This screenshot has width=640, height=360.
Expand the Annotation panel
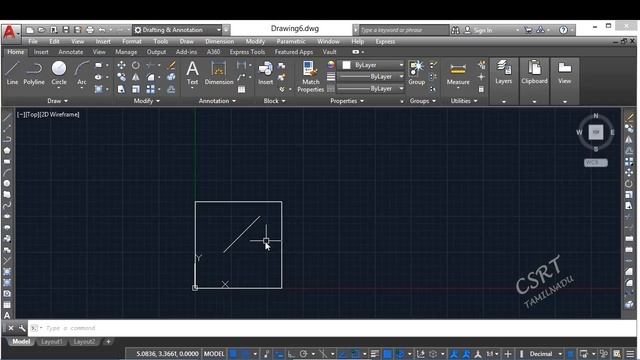217,101
